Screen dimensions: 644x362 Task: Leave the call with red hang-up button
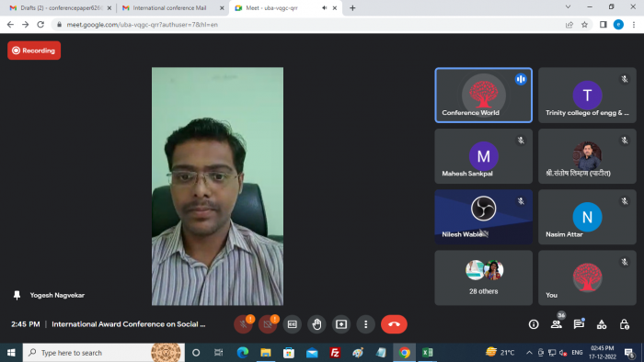coord(394,324)
